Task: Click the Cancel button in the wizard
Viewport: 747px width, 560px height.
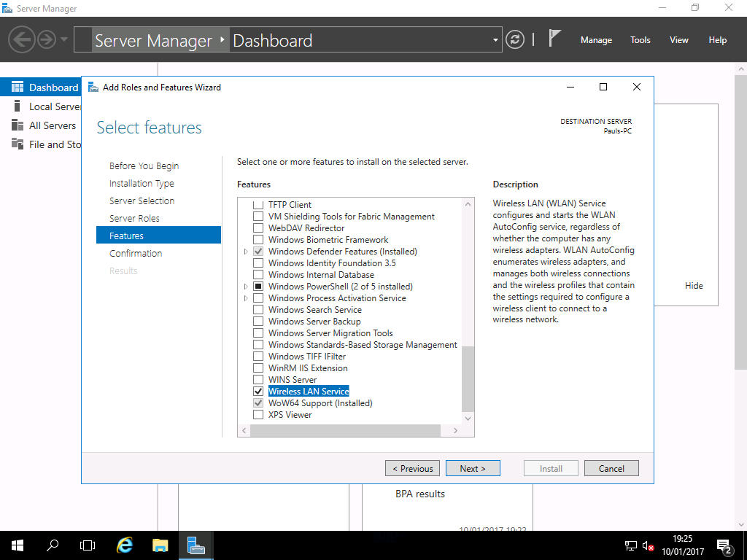Action: [x=611, y=469]
